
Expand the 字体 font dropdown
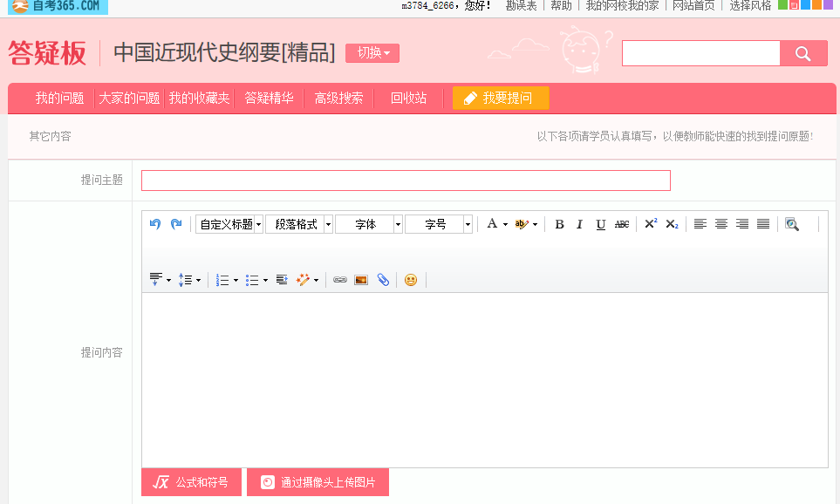(369, 224)
